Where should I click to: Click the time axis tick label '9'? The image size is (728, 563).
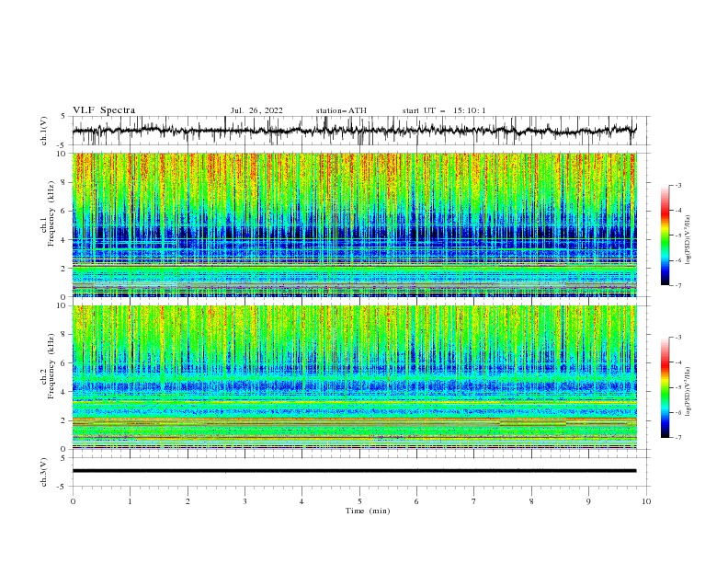coord(588,501)
